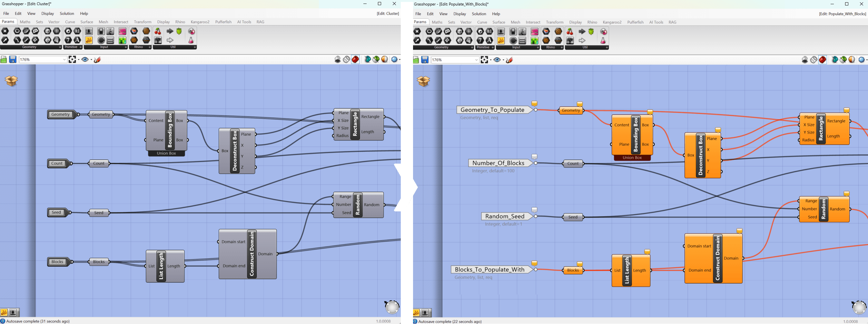Click the pink flask icon in the Cluster window

191,40
